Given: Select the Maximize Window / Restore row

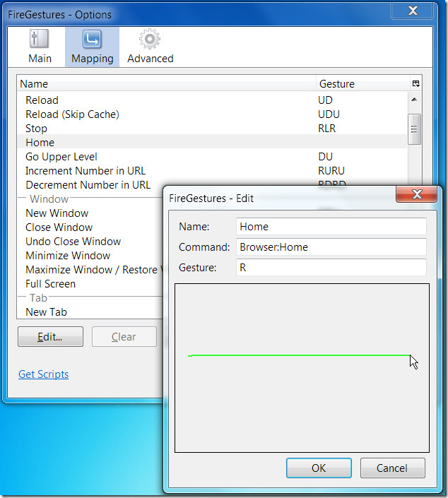Looking at the screenshot, I should (90, 270).
